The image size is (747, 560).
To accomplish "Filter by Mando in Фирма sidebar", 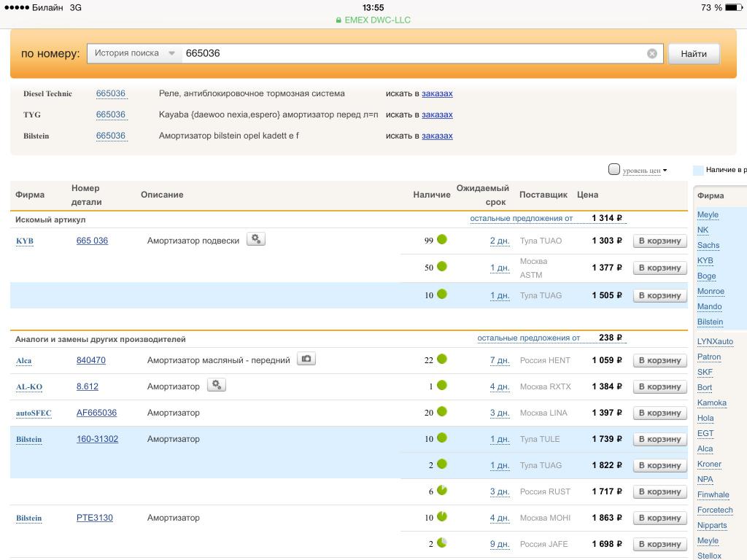I will pyautogui.click(x=709, y=306).
